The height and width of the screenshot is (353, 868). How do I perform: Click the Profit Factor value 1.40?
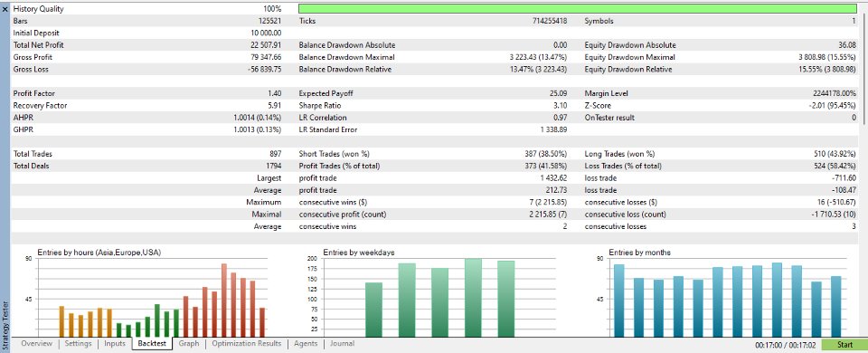(275, 93)
